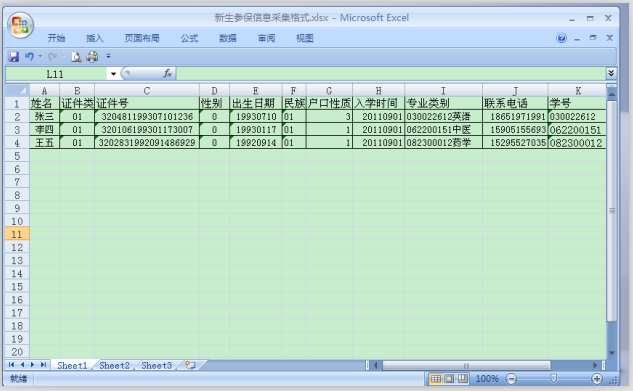Image resolution: width=633 pixels, height=391 pixels.
Task: Open the 公式 ribbon tab
Action: [x=189, y=38]
